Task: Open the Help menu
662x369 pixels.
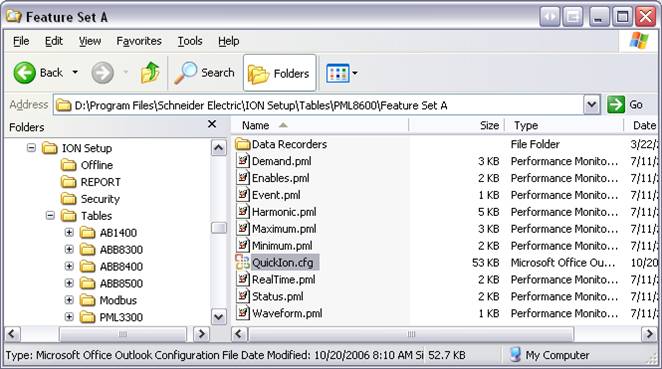Action: [228, 41]
